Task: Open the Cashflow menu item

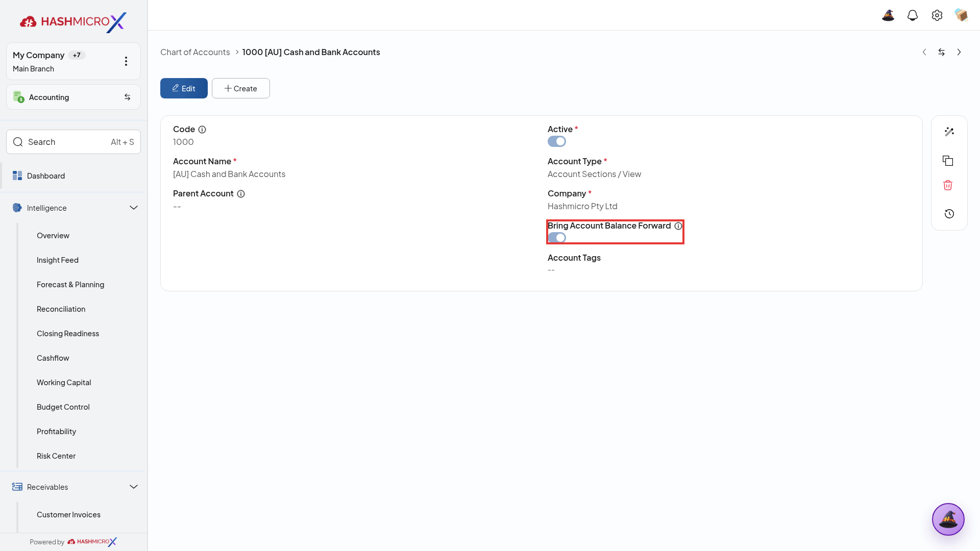Action: coord(53,358)
